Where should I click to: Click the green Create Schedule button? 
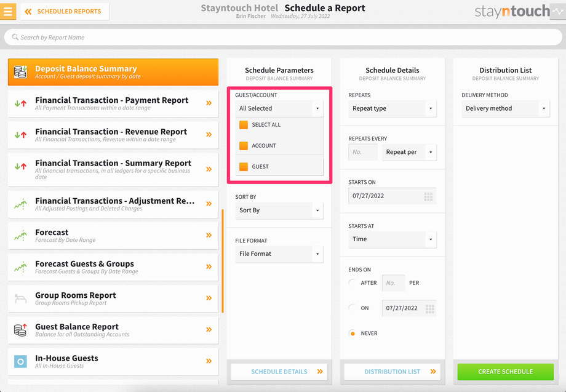(x=505, y=372)
